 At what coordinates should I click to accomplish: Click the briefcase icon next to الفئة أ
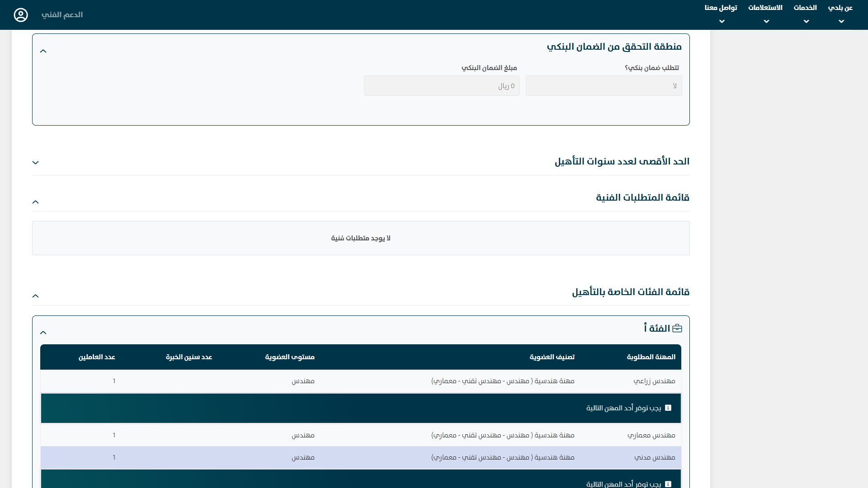(677, 328)
